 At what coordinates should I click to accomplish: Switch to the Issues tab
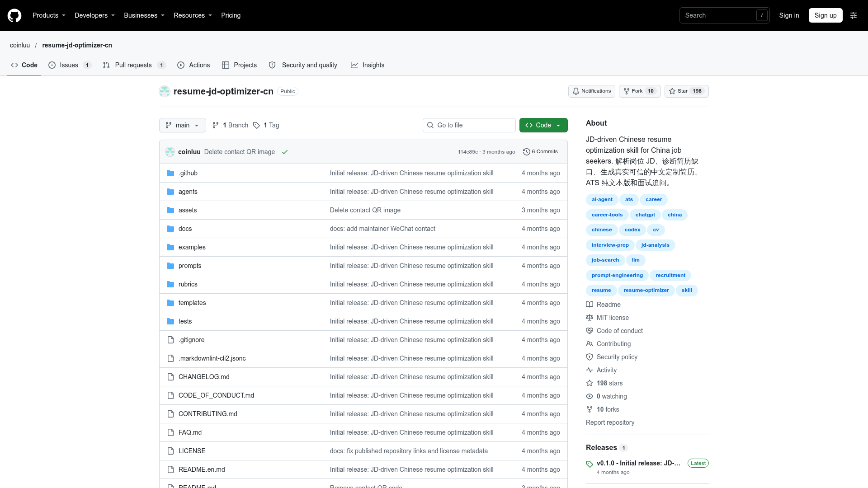[70, 65]
